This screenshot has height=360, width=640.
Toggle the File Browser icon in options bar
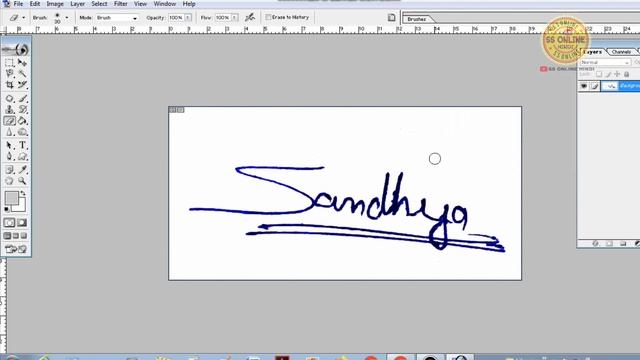click(x=391, y=18)
